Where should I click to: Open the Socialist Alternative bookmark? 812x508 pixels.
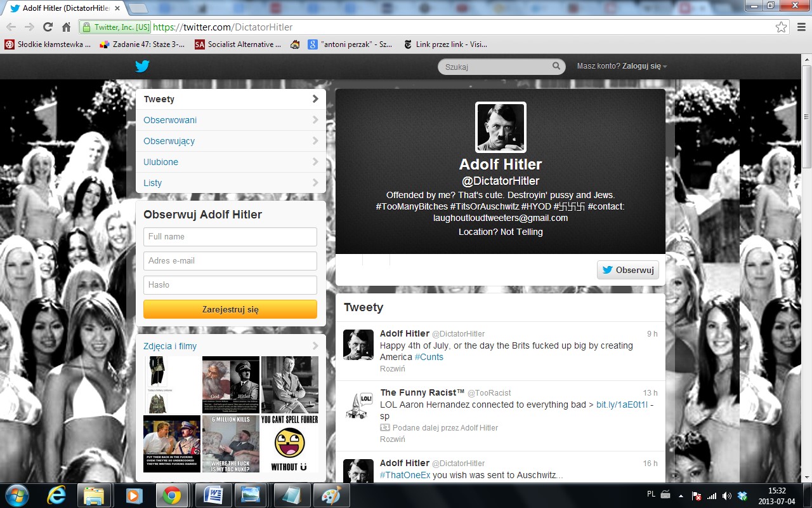pos(238,44)
